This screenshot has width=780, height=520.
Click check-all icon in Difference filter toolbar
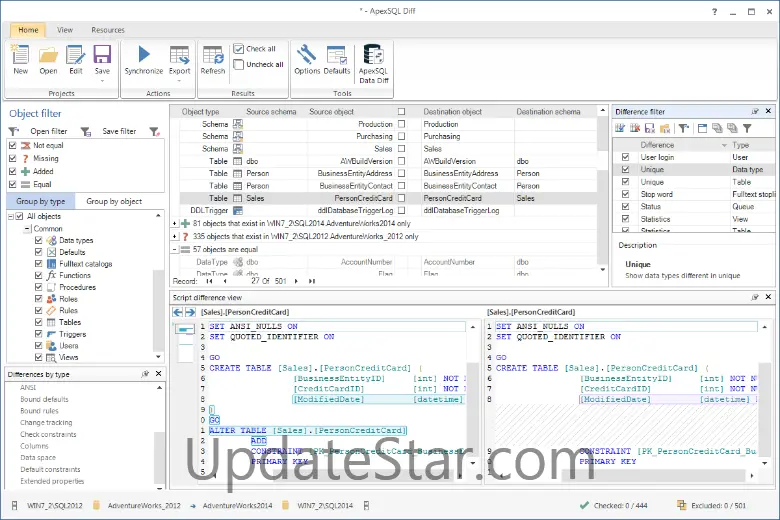coord(620,128)
